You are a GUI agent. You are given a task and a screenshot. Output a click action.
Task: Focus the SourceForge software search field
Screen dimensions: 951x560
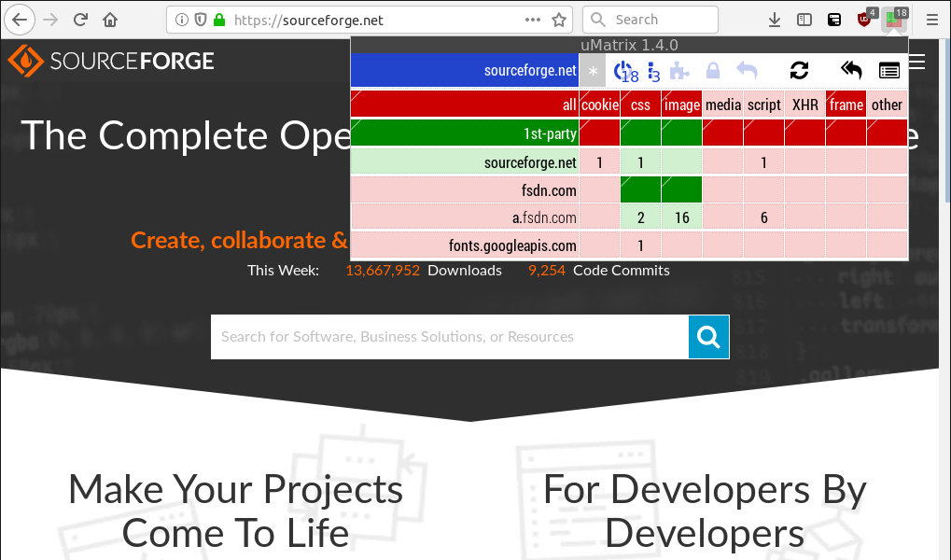click(x=450, y=337)
